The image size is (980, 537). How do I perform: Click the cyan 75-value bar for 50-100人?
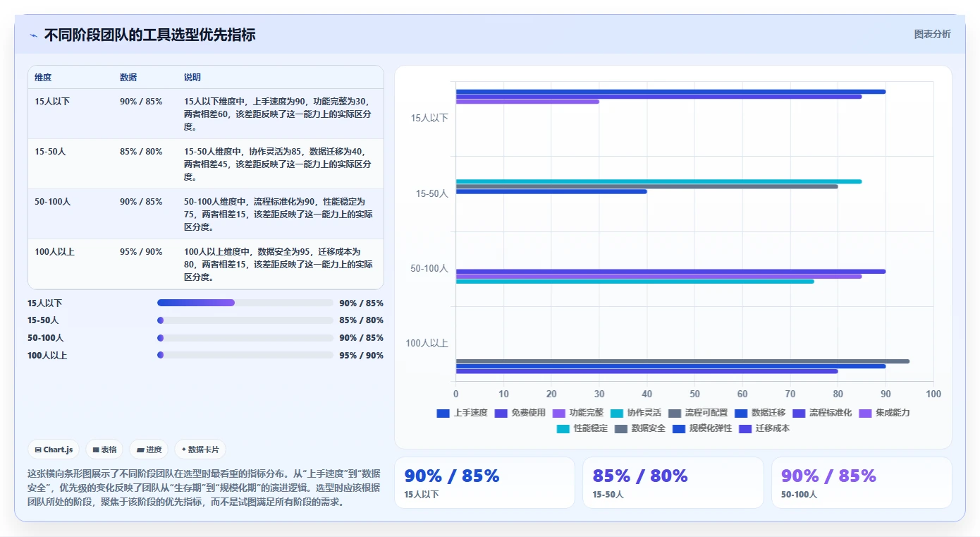tap(635, 282)
